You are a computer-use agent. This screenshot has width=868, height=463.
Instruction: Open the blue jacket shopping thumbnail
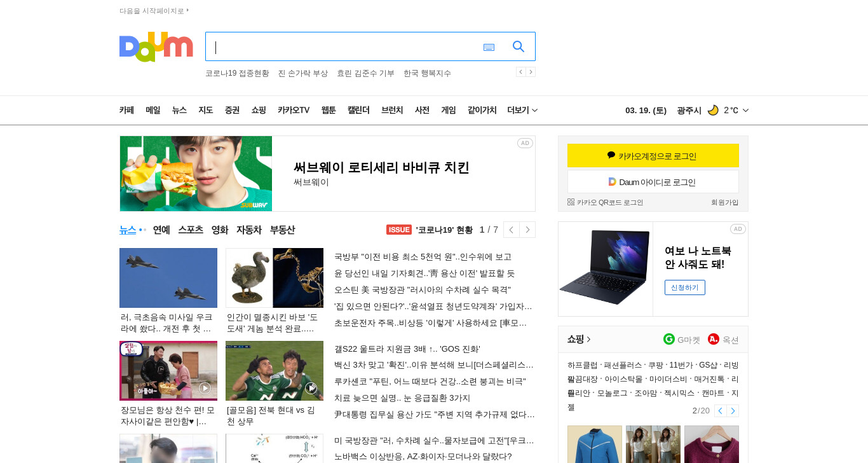pyautogui.click(x=595, y=444)
